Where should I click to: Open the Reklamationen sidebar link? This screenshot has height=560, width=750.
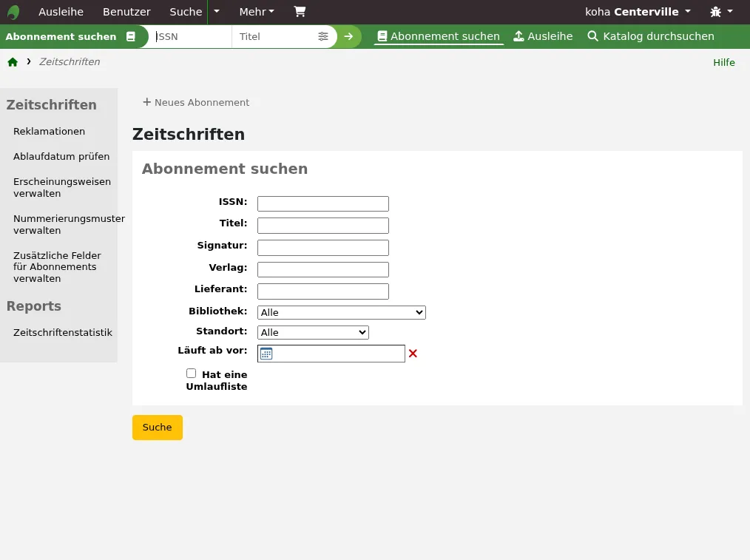[x=50, y=132]
